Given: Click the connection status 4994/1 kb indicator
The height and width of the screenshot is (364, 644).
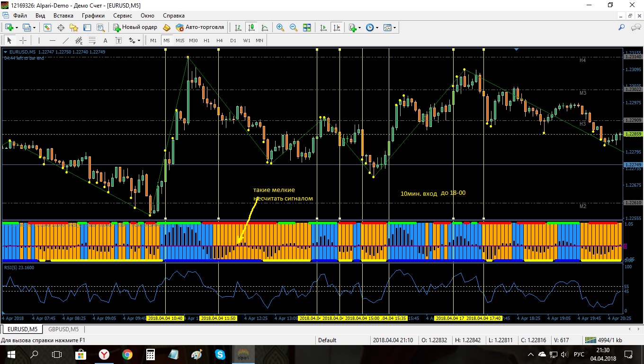Looking at the screenshot, I should point(603,340).
